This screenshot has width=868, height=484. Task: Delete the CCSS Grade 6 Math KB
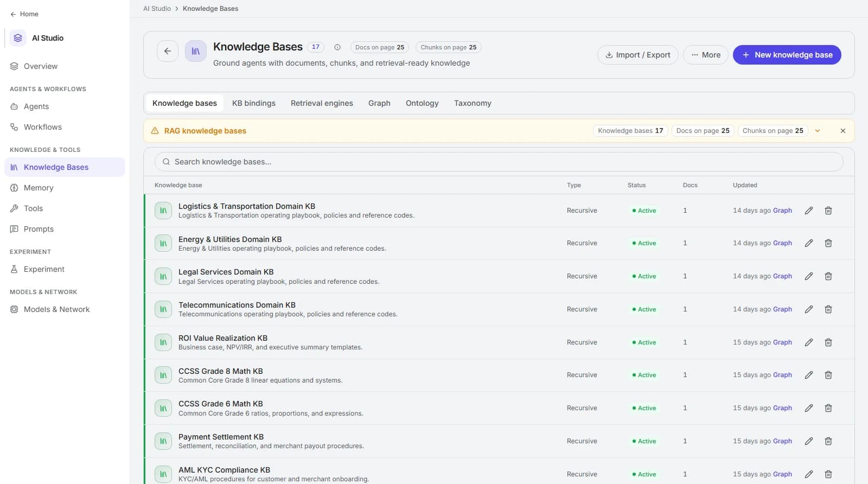828,408
